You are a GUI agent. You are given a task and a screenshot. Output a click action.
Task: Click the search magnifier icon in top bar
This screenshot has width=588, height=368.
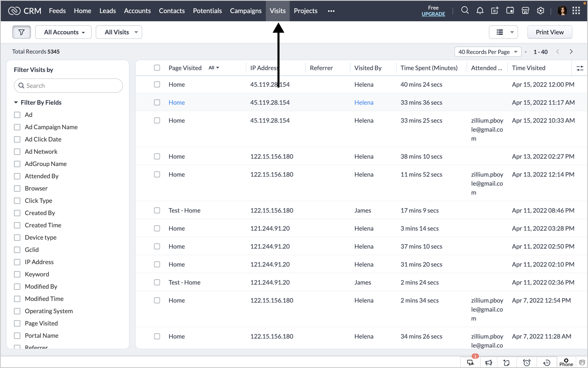(465, 11)
